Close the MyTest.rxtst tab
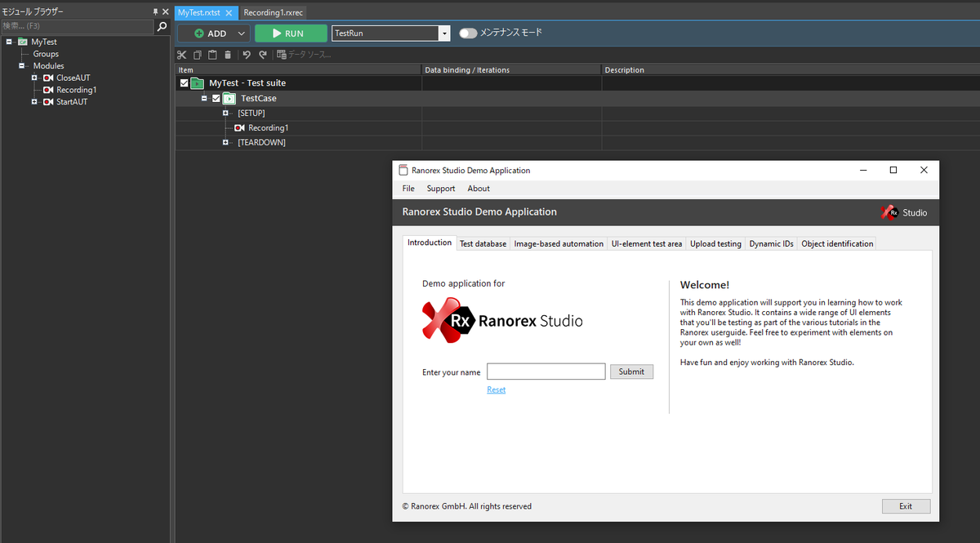The width and height of the screenshot is (980, 543). [x=229, y=13]
